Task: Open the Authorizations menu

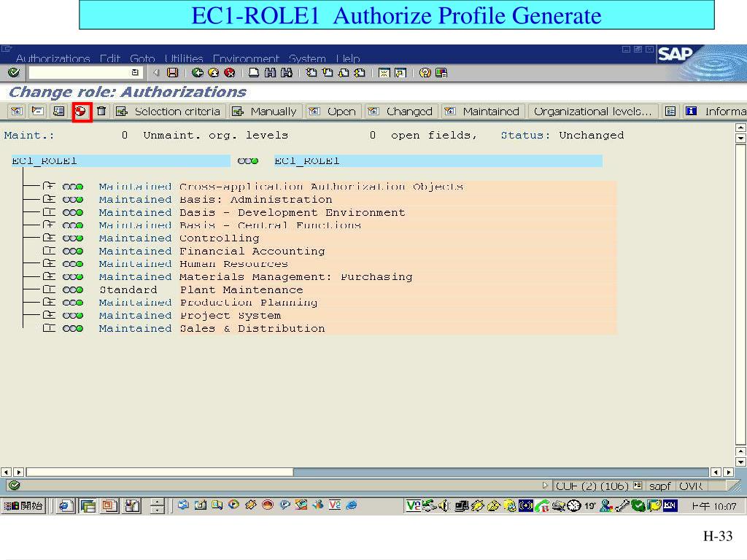Action: pos(53,58)
